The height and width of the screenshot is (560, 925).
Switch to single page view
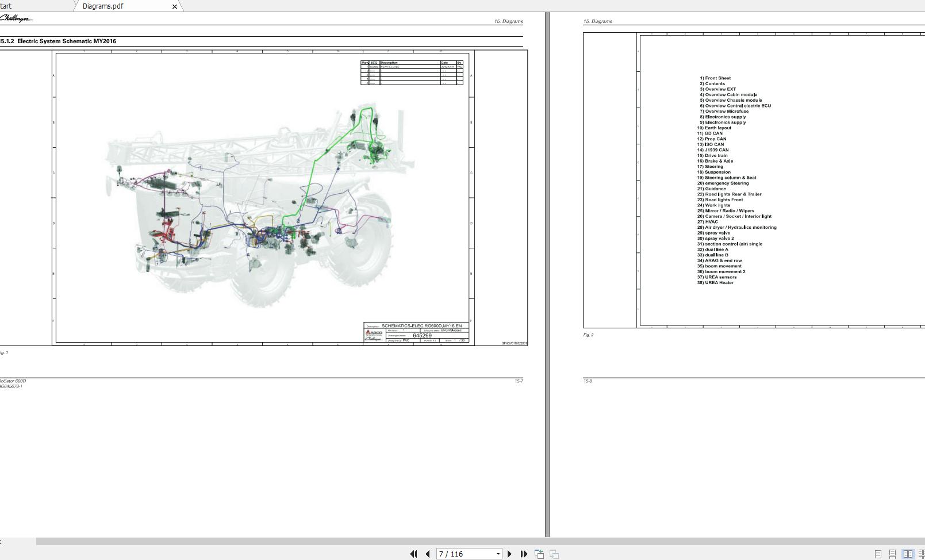tap(878, 554)
